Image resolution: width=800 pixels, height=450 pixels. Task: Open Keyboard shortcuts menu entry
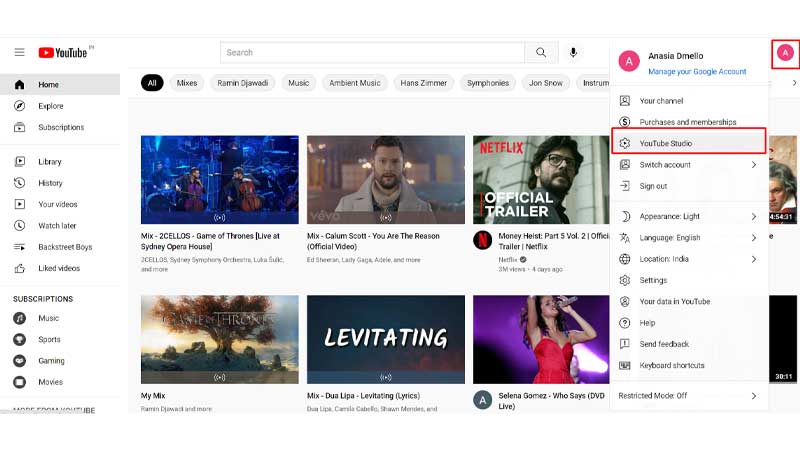(x=689, y=365)
